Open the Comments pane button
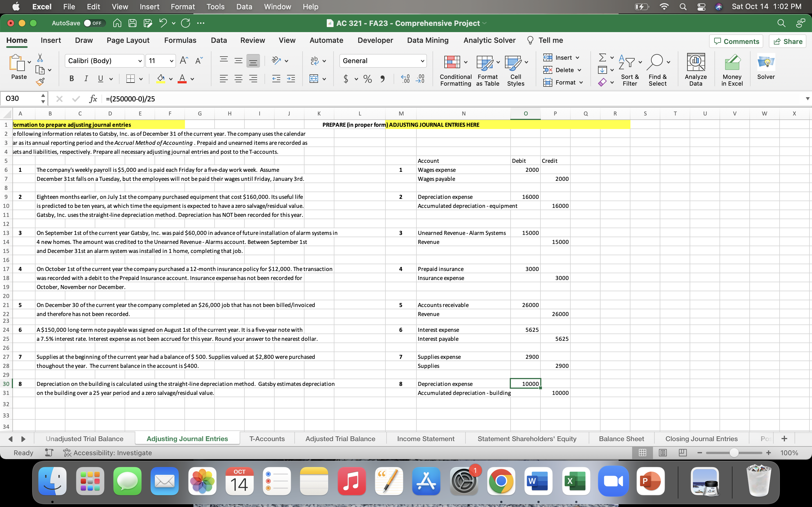The width and height of the screenshot is (812, 507). [x=736, y=41]
